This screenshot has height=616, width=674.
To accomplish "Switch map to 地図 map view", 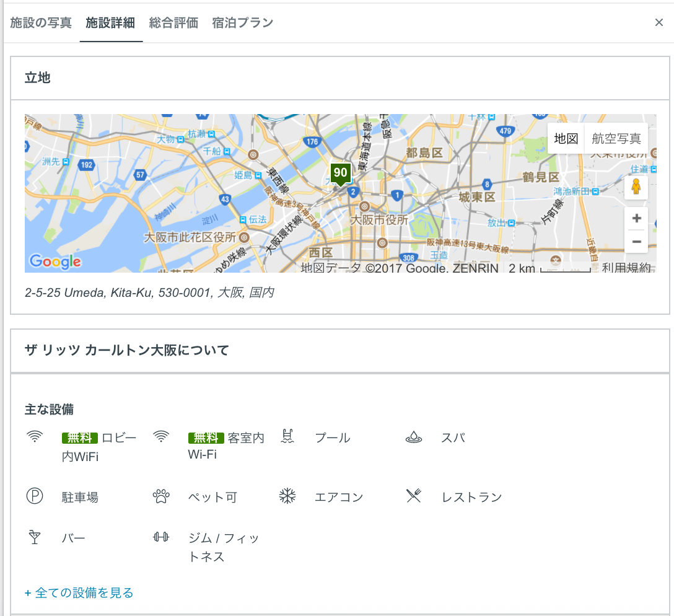I will pyautogui.click(x=566, y=138).
